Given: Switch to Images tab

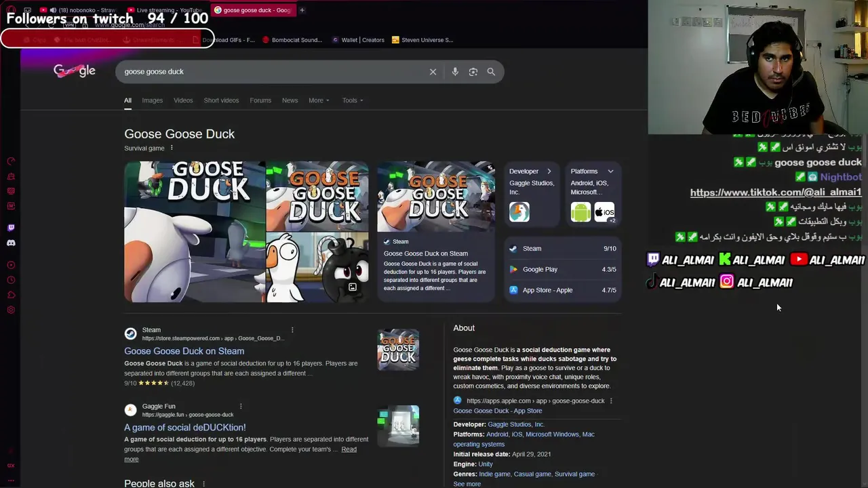Looking at the screenshot, I should click(152, 100).
